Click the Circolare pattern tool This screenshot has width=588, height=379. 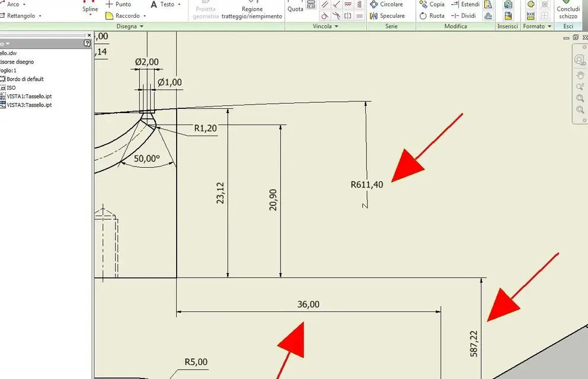coord(386,4)
